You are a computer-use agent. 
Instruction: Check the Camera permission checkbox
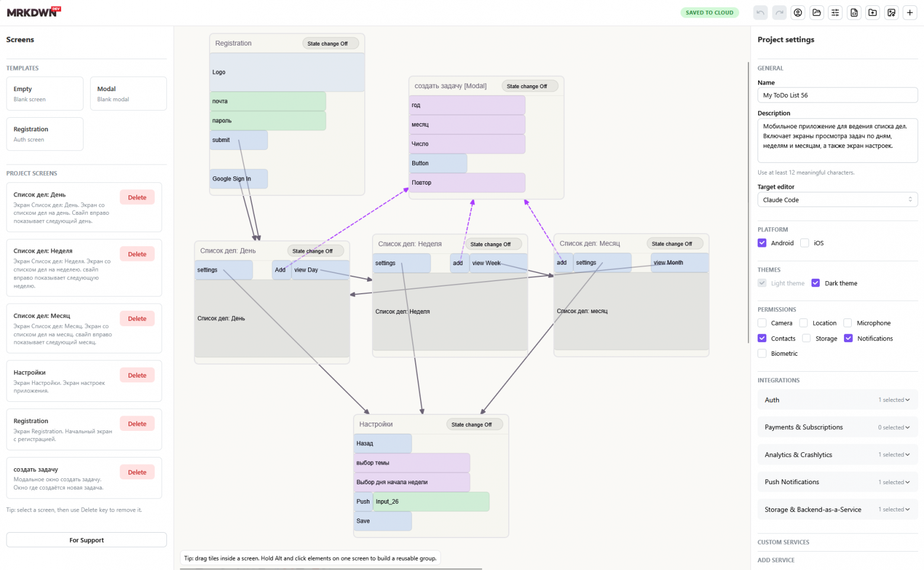762,323
